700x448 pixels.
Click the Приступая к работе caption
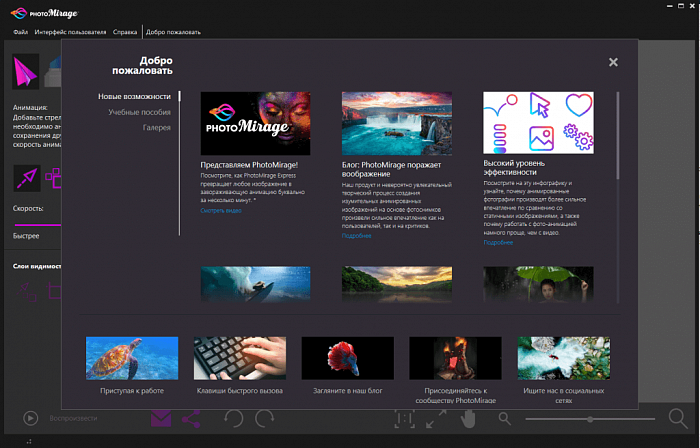pos(132,391)
